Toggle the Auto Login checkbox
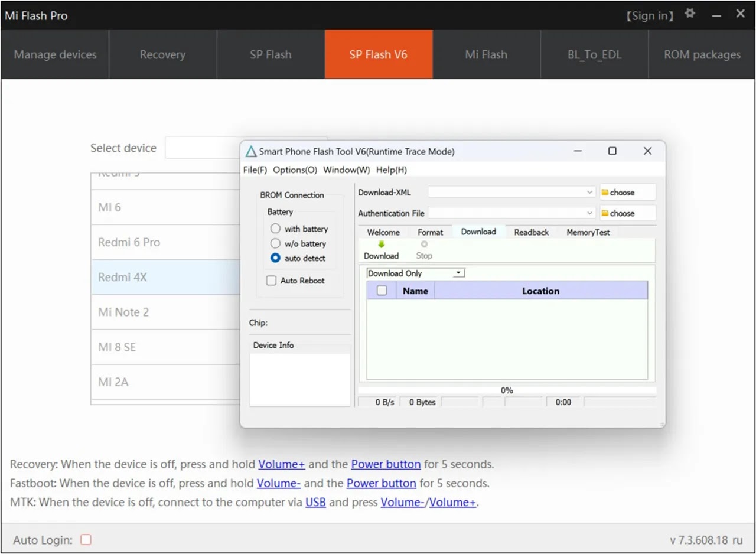Image resolution: width=756 pixels, height=554 pixels. [86, 539]
